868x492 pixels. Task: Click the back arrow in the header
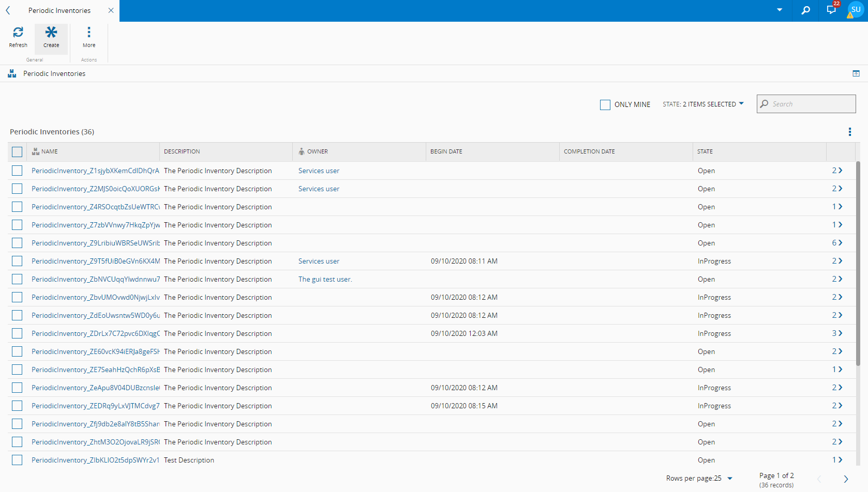click(8, 10)
